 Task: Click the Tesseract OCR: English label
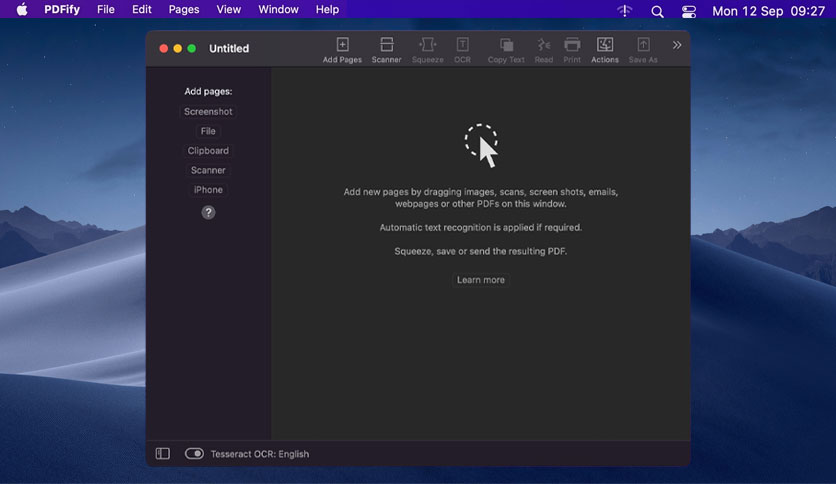tap(260, 454)
